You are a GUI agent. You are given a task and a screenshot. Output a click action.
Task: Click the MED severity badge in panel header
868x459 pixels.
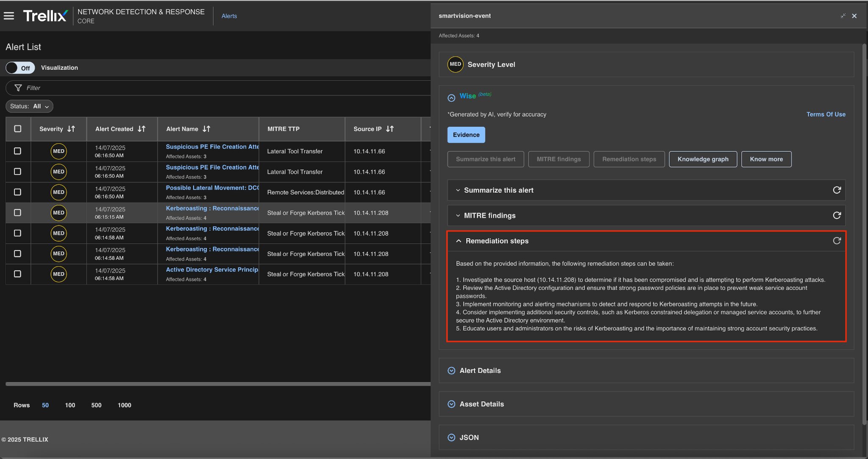tap(455, 64)
